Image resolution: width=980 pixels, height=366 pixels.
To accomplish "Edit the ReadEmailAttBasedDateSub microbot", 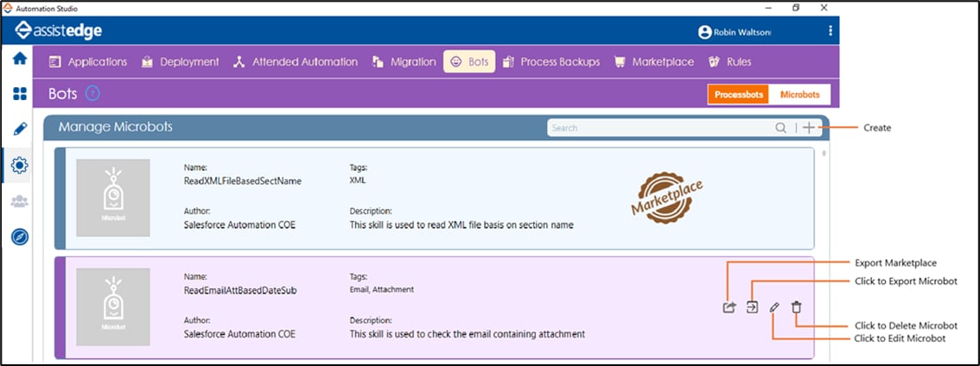I will click(773, 307).
